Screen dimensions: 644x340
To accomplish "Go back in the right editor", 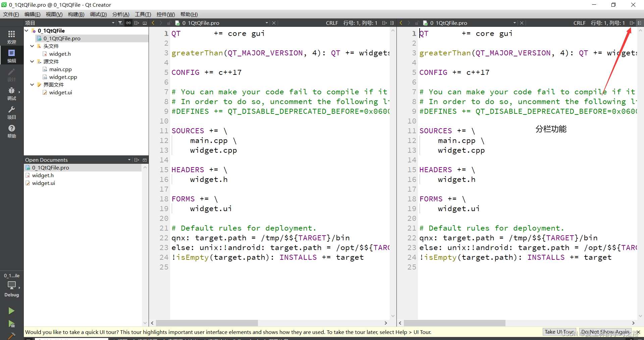I will (401, 23).
